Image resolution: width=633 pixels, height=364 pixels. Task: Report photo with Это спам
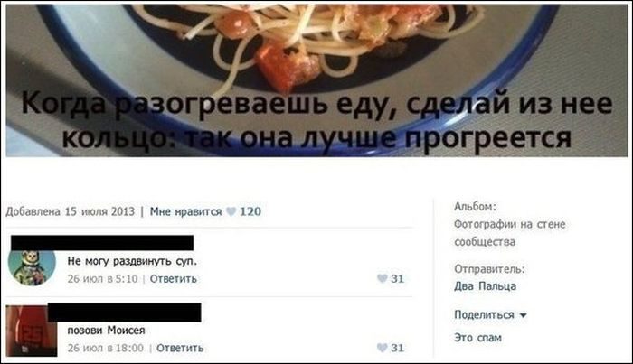pos(478,338)
